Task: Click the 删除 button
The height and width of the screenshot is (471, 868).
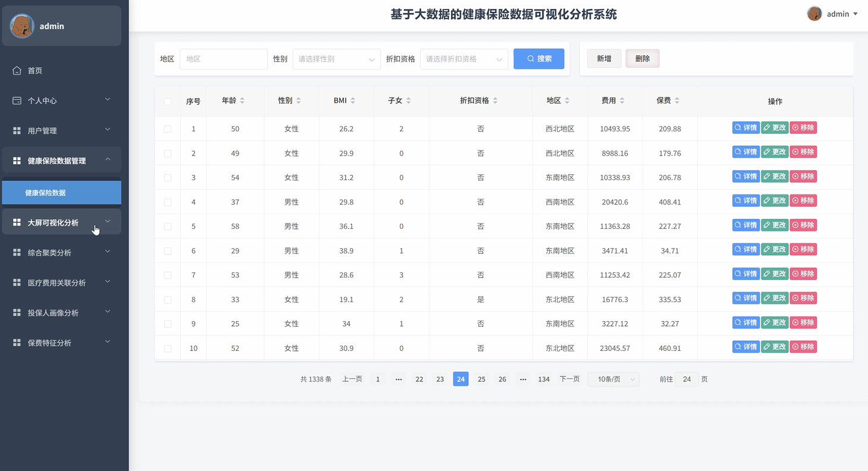Action: click(643, 58)
